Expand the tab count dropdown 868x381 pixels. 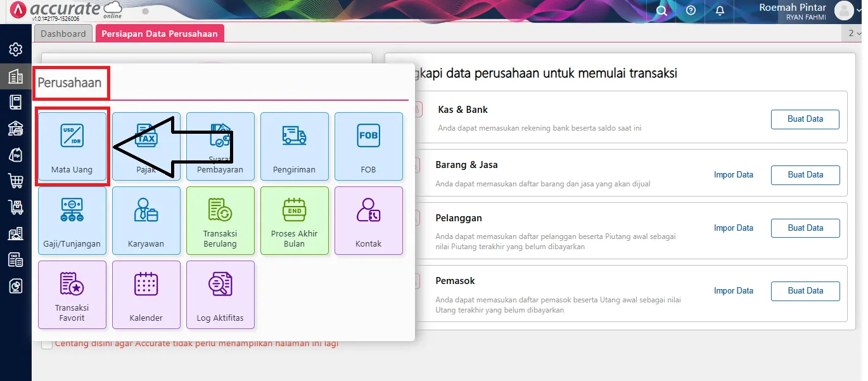(855, 34)
